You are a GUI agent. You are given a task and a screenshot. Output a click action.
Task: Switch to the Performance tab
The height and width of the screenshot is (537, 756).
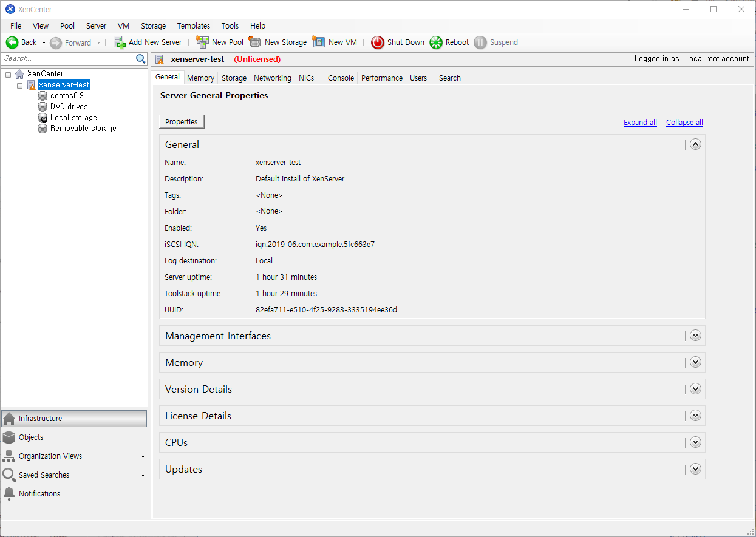click(x=382, y=78)
